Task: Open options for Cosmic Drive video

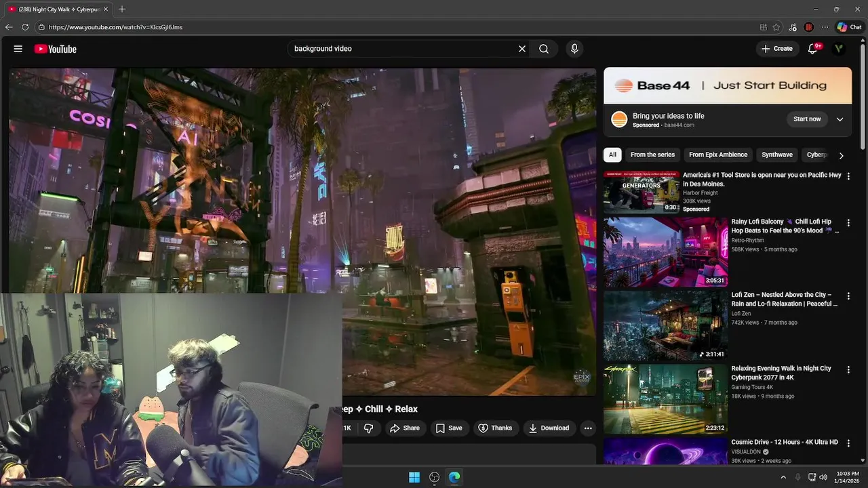Action: pyautogui.click(x=848, y=443)
